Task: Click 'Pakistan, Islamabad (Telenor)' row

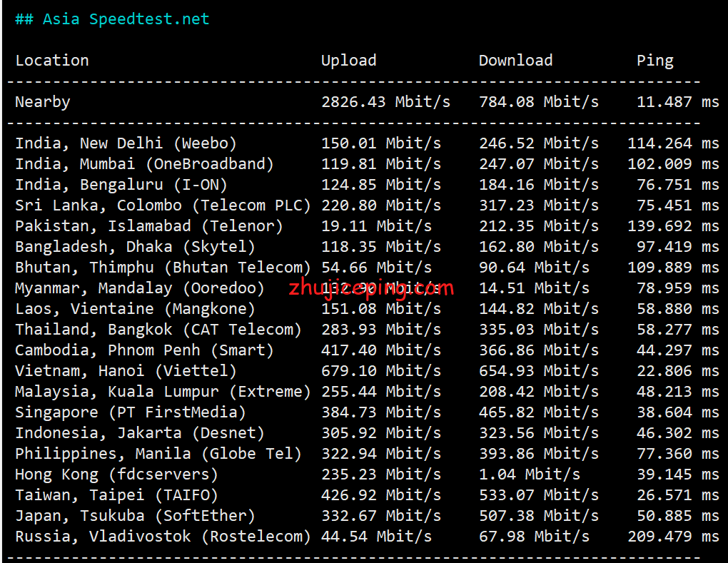Action: coord(368,226)
